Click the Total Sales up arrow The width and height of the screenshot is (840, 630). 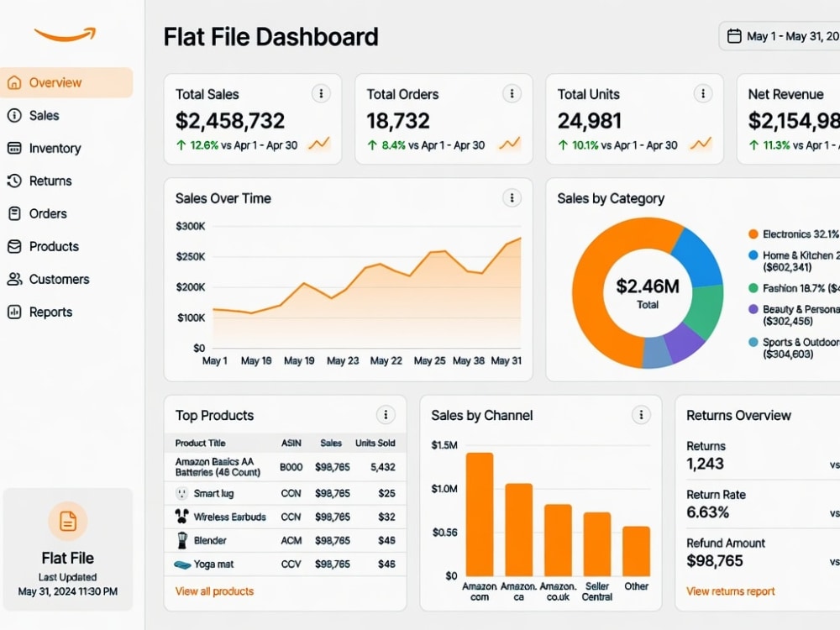(x=181, y=145)
